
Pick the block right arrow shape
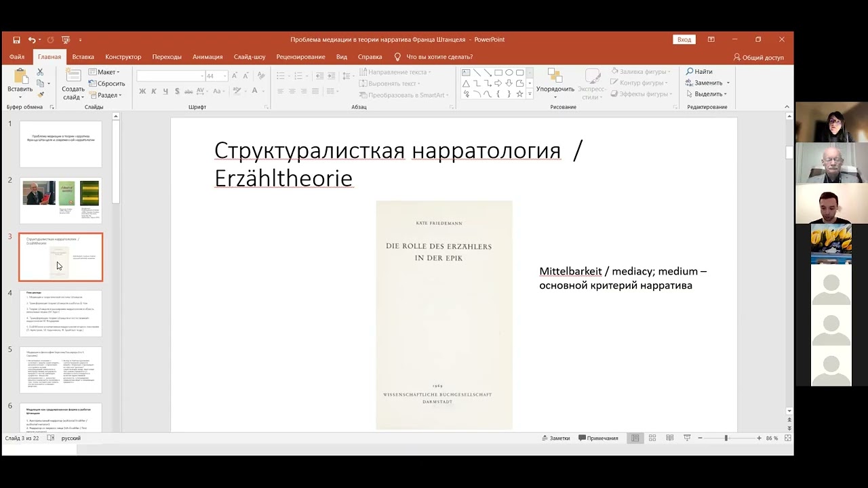pos(498,83)
